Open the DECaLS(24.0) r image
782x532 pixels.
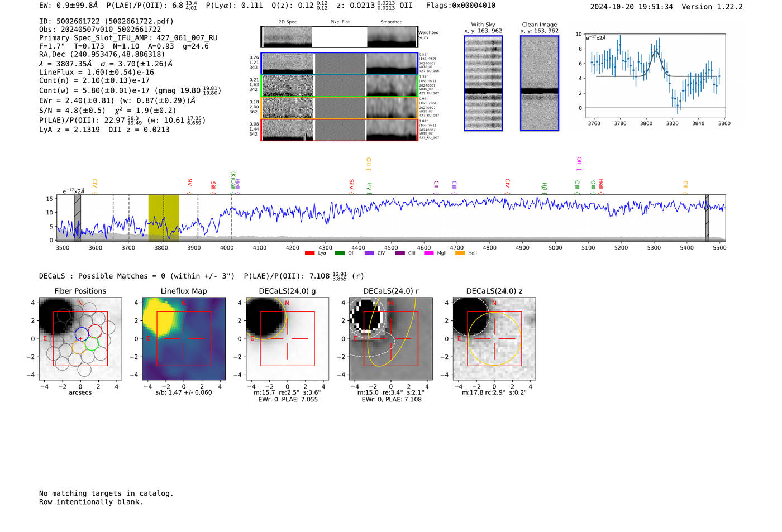click(x=391, y=339)
